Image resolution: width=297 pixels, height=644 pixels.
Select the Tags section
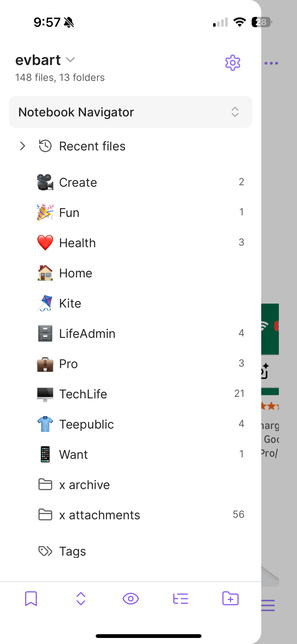click(x=73, y=551)
